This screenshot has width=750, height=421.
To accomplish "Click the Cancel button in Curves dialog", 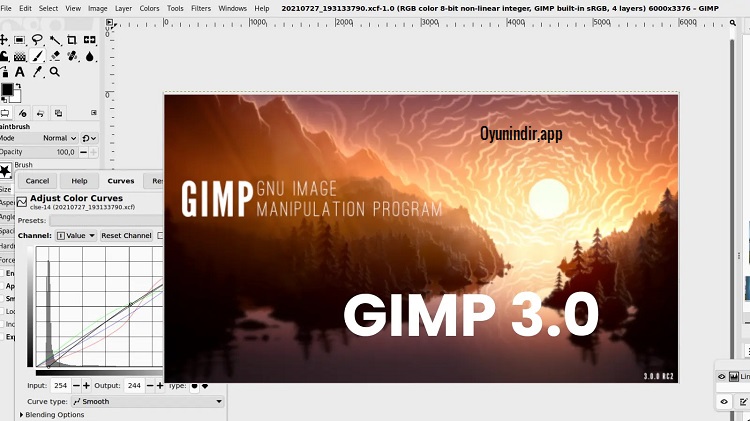I will tap(37, 181).
